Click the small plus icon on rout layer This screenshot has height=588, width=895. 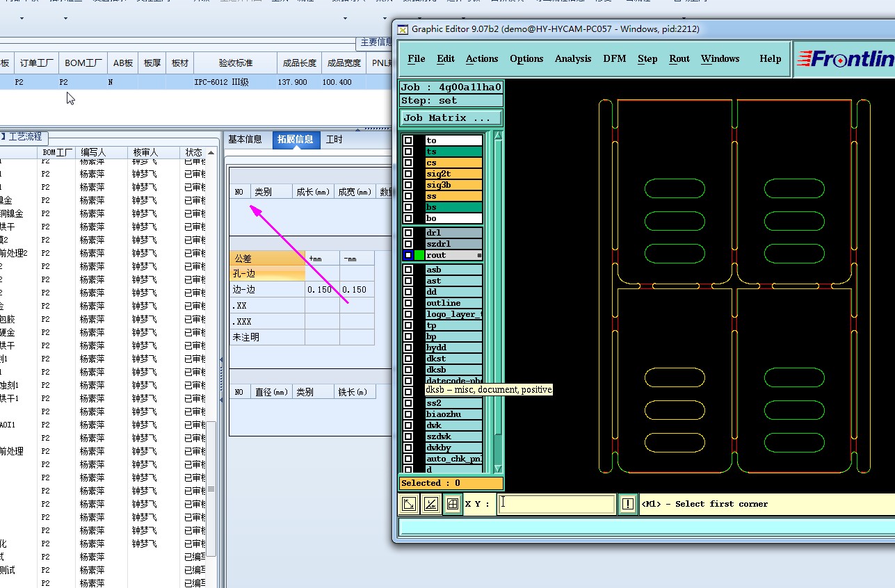pyautogui.click(x=479, y=256)
